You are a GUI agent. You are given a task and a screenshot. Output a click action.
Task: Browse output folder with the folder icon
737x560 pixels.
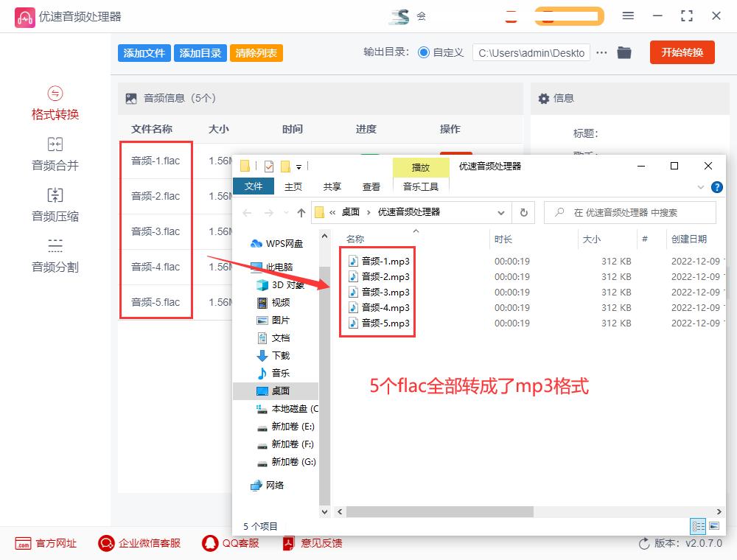pyautogui.click(x=624, y=52)
